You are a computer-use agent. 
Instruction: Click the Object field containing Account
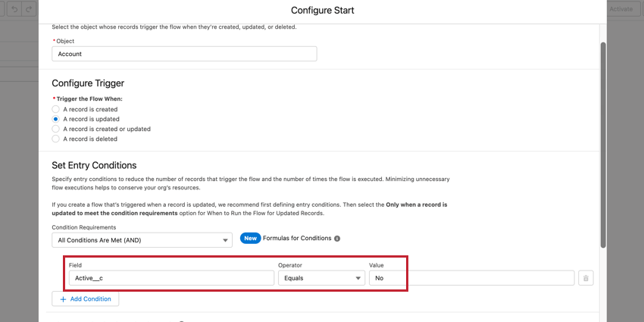[x=184, y=54]
